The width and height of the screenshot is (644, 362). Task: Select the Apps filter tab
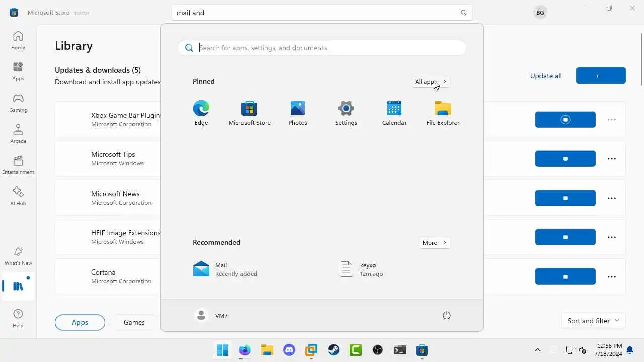click(80, 322)
